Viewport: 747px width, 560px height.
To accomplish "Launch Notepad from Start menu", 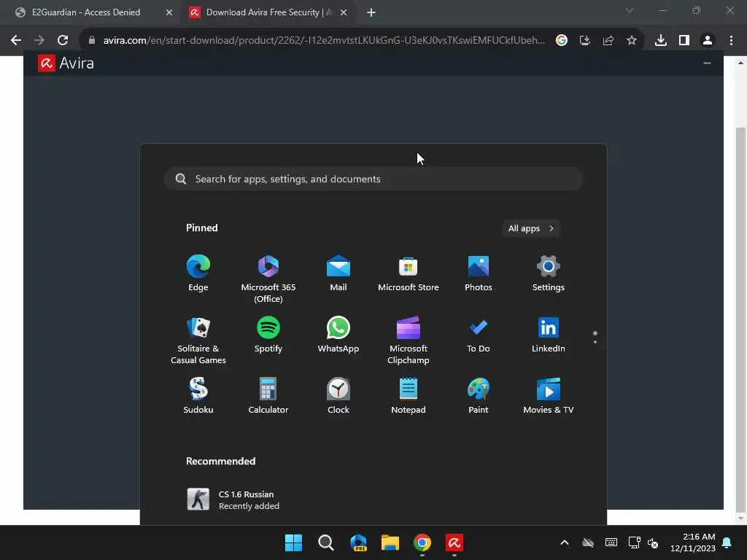I will 409,396.
